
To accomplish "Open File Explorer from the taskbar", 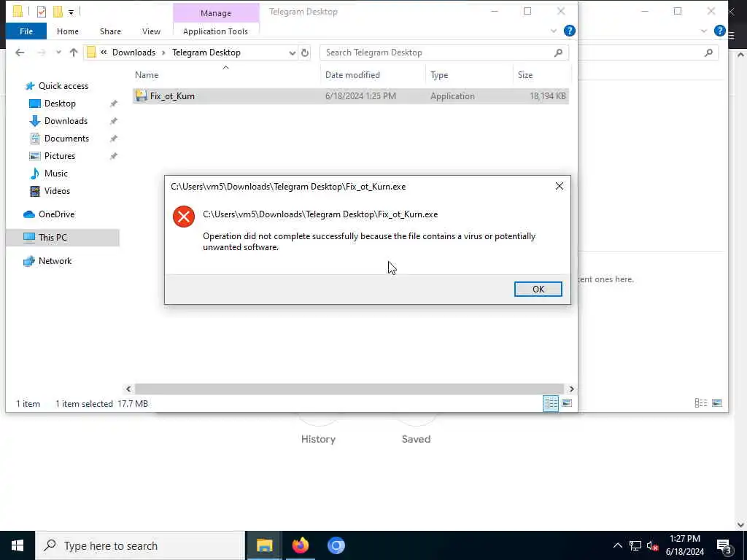I will click(x=264, y=545).
